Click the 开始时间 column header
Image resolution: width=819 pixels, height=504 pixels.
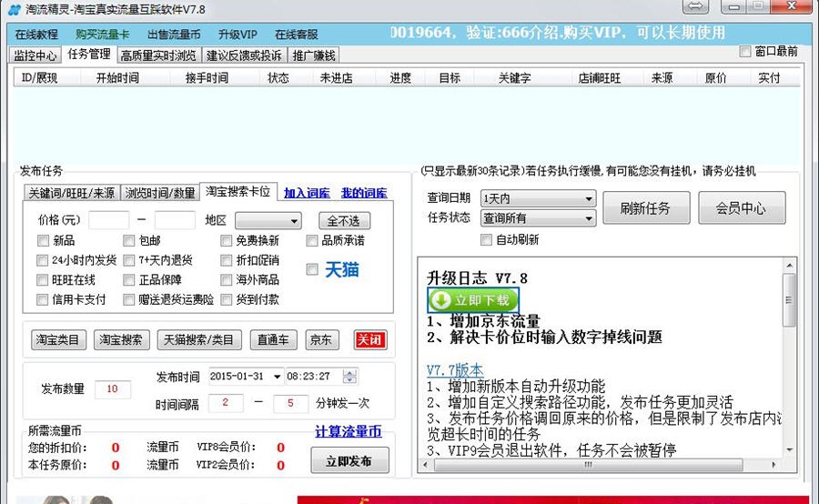117,78
